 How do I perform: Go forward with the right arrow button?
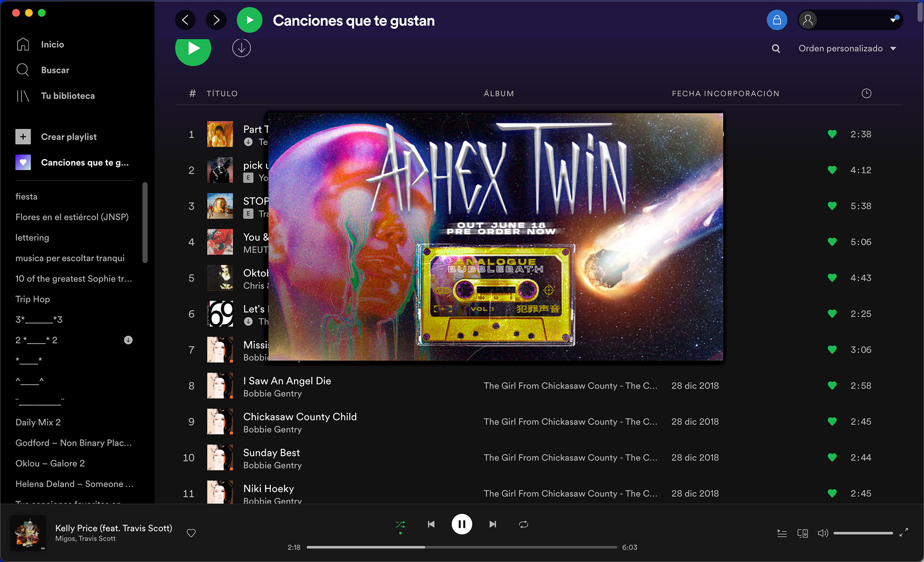click(216, 20)
